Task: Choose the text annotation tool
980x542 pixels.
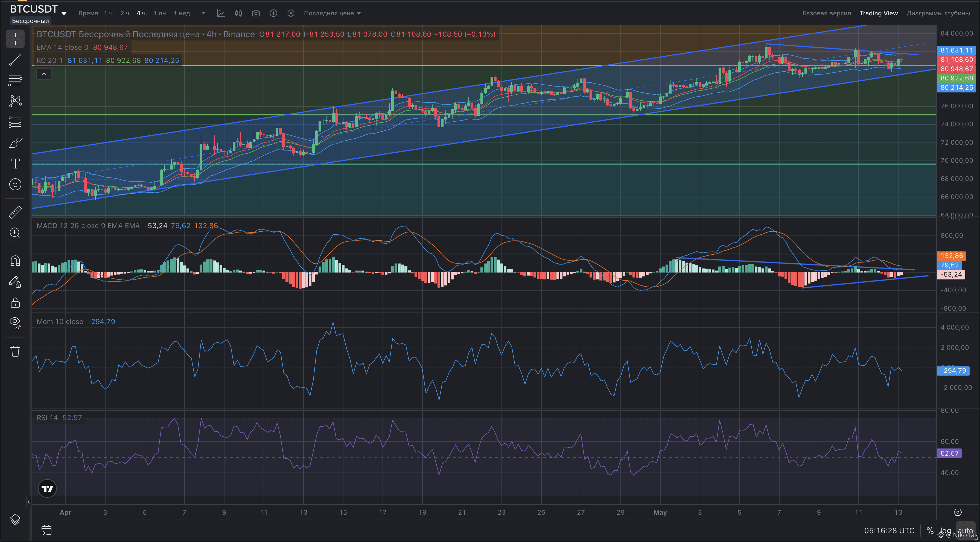Action: pos(15,164)
